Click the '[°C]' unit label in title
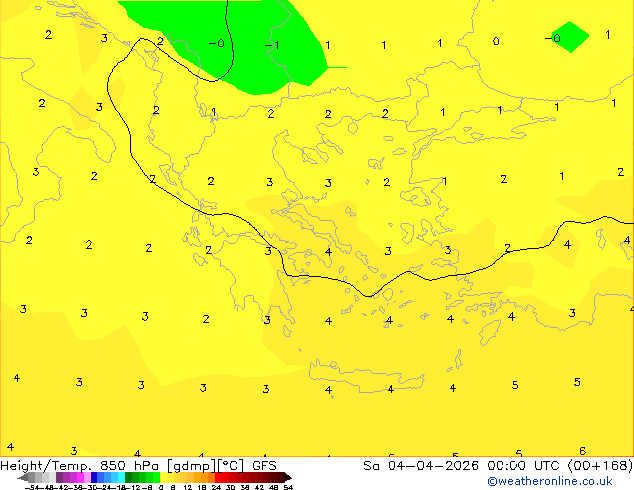 [x=231, y=466]
